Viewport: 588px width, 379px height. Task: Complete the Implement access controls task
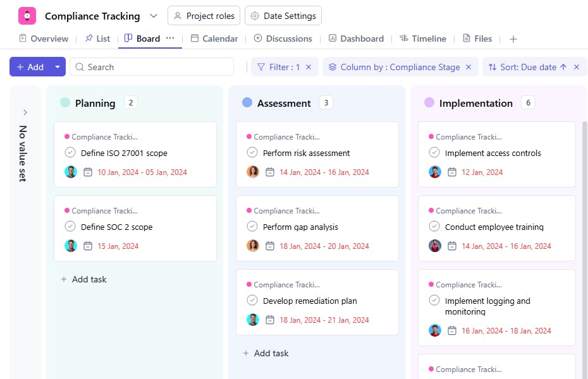coord(434,153)
